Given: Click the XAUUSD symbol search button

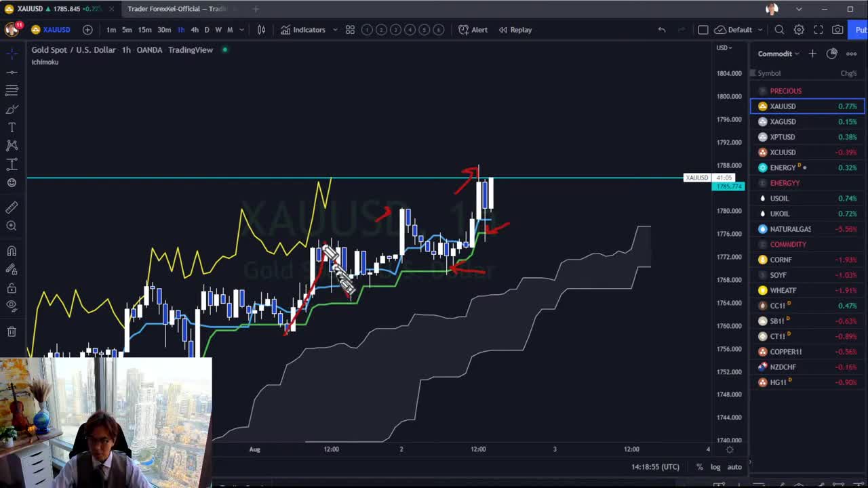Looking at the screenshot, I should (51, 30).
